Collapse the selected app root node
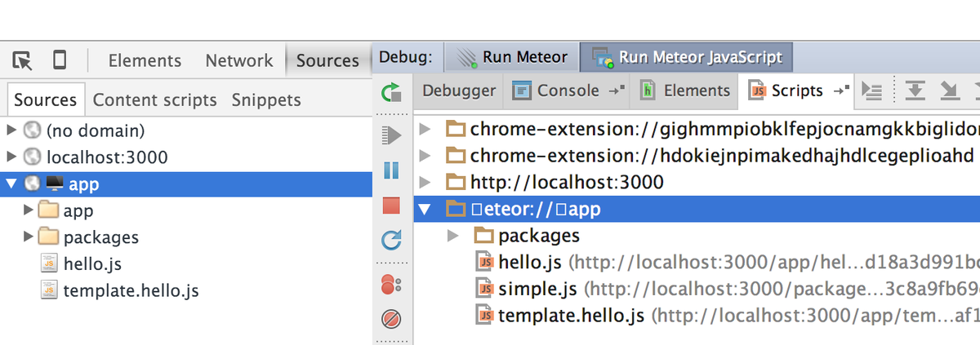 pos(11,184)
